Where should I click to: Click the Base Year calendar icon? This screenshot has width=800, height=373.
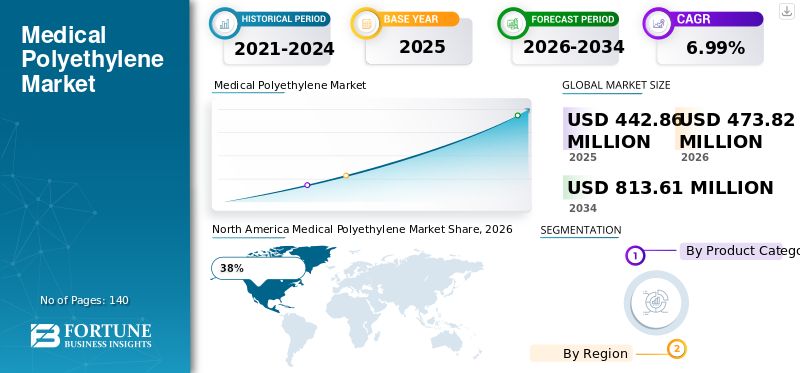click(366, 23)
